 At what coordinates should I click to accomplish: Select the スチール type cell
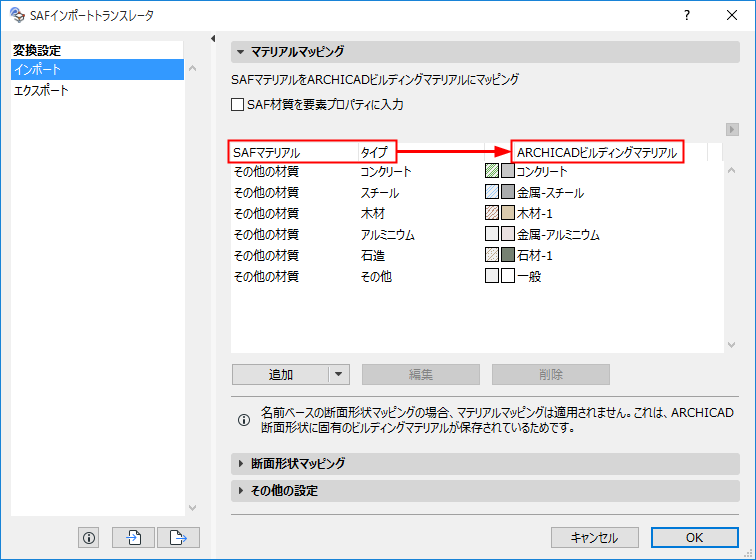[380, 192]
